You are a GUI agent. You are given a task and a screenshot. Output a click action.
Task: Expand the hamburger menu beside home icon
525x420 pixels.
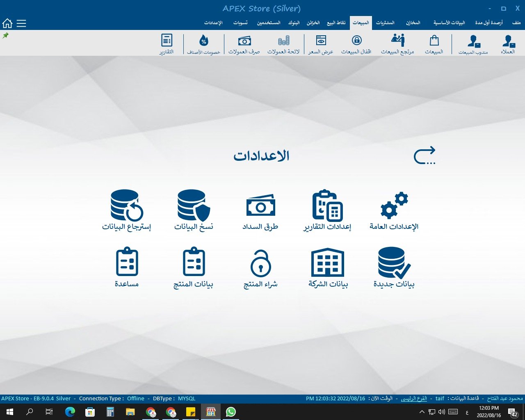21,23
